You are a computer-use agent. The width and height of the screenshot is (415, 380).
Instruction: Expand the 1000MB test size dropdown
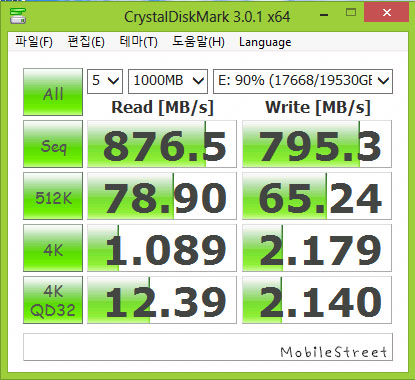tap(168, 81)
